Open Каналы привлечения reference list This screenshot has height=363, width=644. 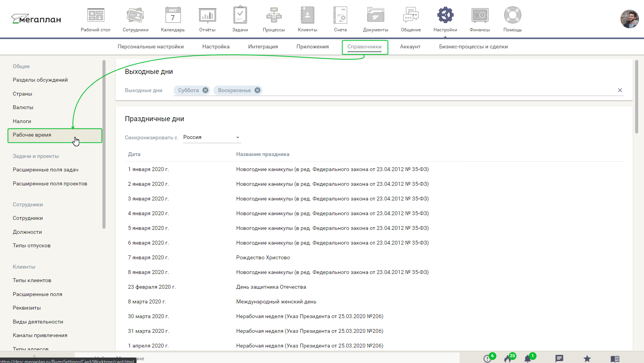(x=40, y=336)
